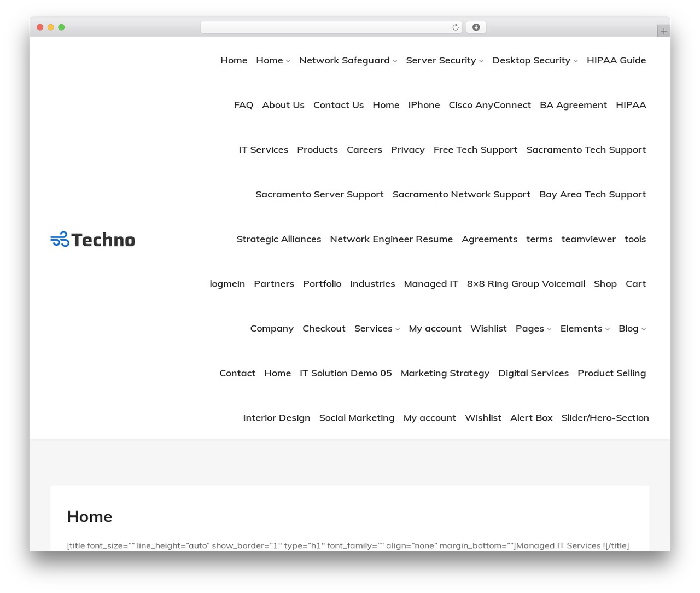
Task: Click the reload icon in the address bar
Action: point(455,27)
